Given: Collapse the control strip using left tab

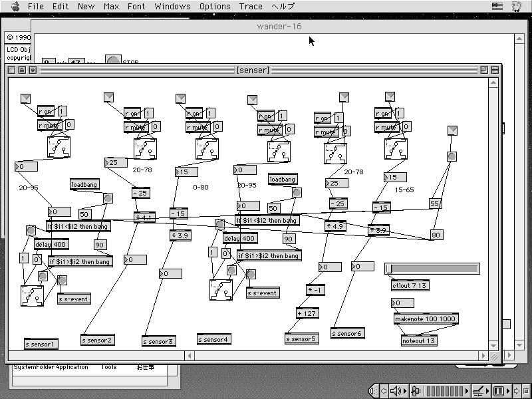Looking at the screenshot, I should tap(374, 391).
